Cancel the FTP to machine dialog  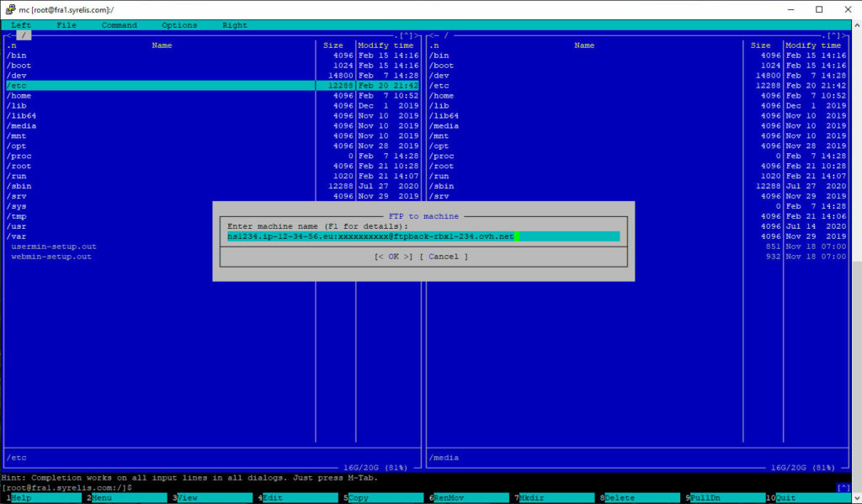[x=444, y=257]
